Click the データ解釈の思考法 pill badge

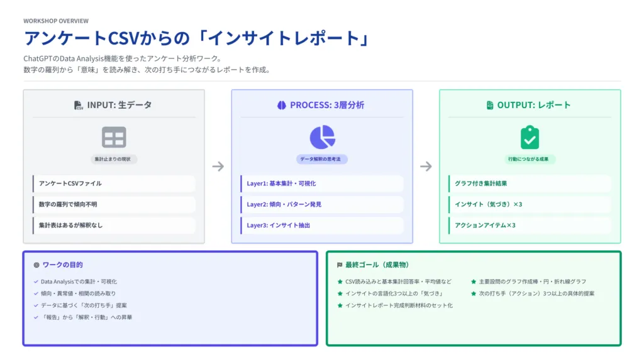click(322, 158)
